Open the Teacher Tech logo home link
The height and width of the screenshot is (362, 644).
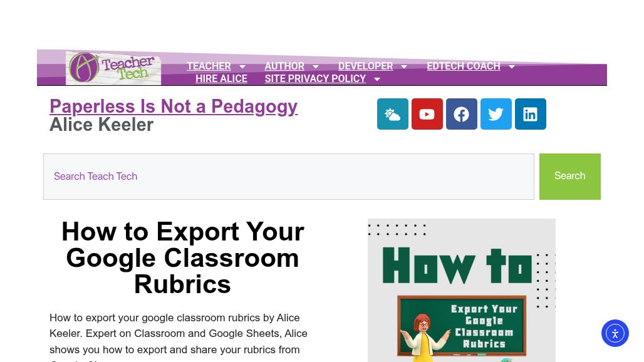(x=113, y=68)
